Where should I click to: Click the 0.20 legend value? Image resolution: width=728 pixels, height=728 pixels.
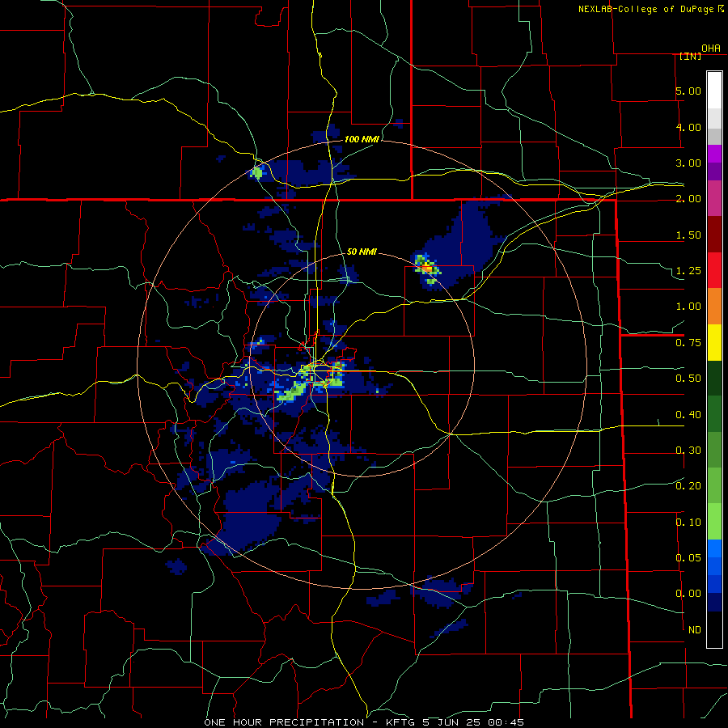pos(688,486)
